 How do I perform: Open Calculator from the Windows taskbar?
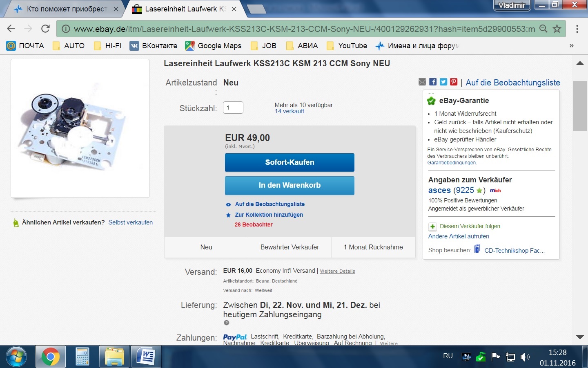click(82, 357)
